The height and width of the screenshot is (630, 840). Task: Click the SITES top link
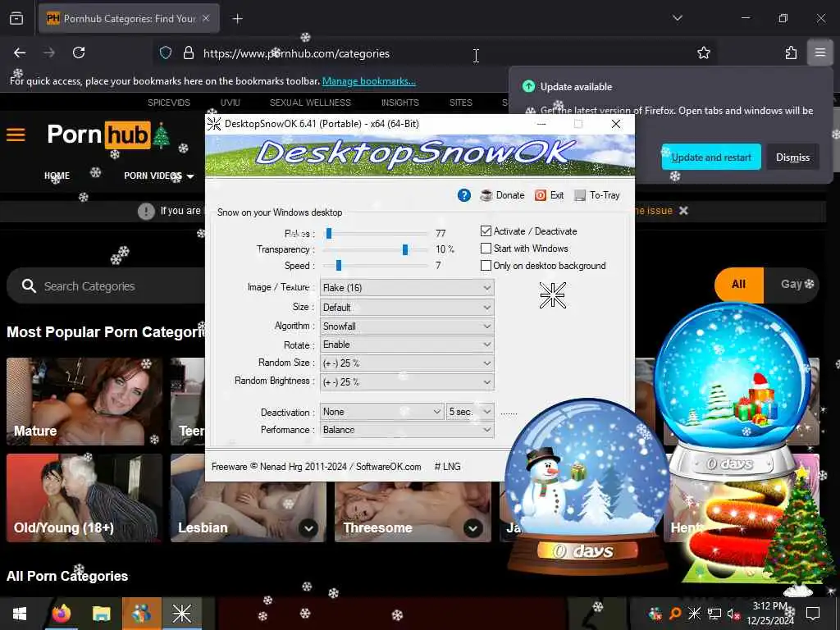click(x=461, y=103)
